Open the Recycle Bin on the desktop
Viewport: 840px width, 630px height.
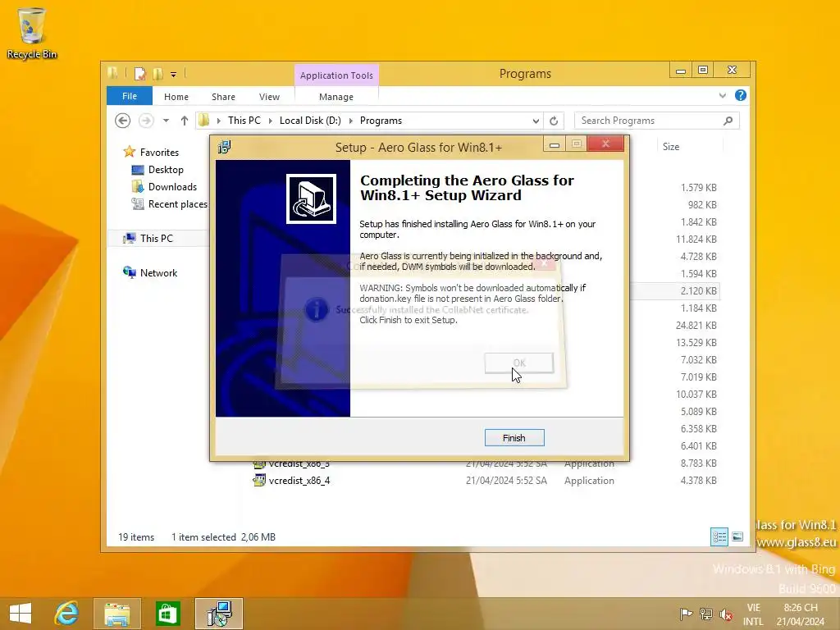[x=32, y=33]
